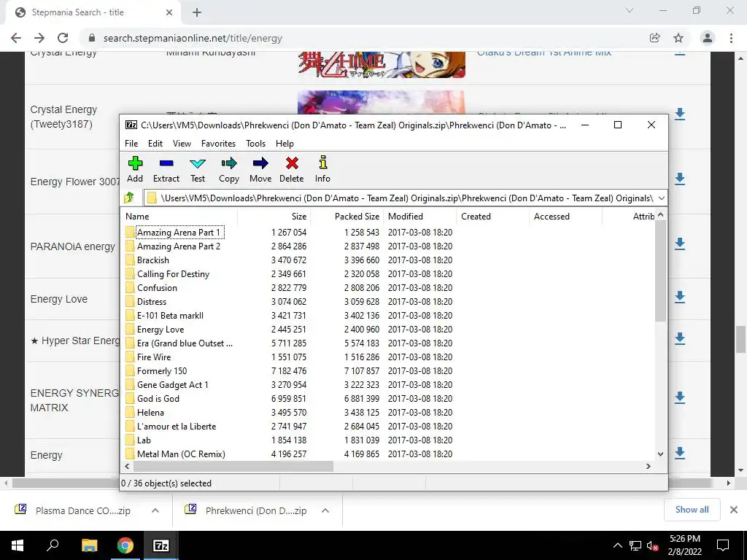Image resolution: width=747 pixels, height=560 pixels.
Task: Bookmark this page with the star icon
Action: (678, 38)
